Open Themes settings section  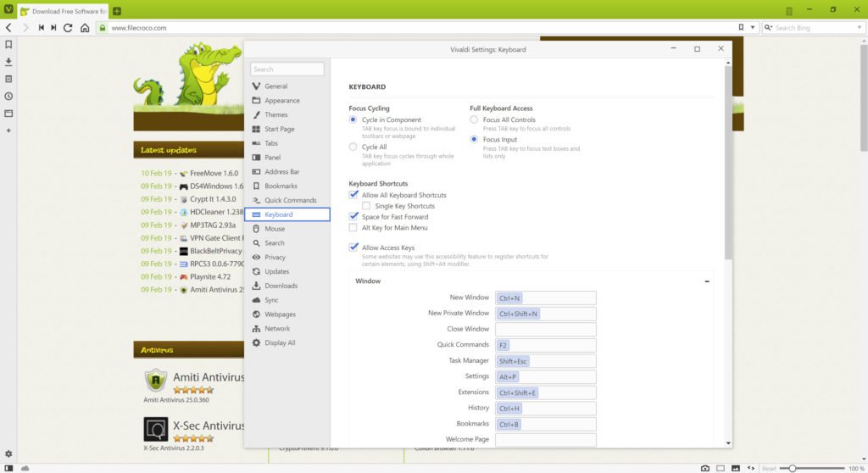287,114
